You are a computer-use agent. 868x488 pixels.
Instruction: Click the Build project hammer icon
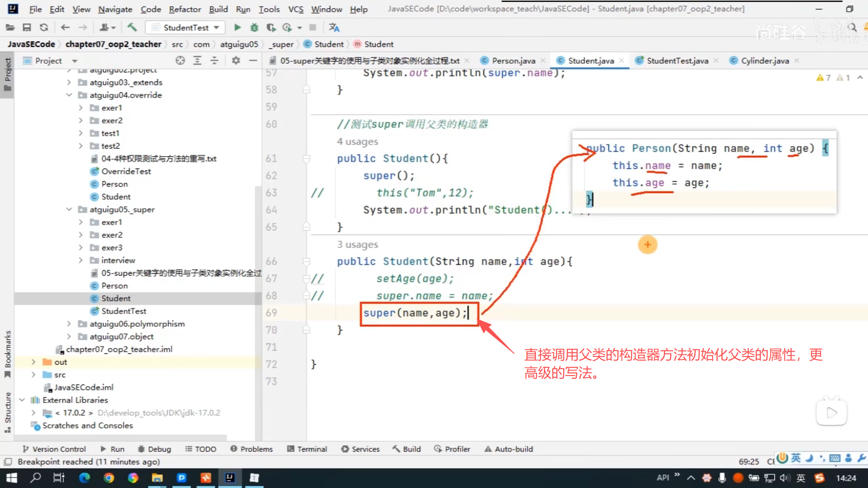[132, 28]
